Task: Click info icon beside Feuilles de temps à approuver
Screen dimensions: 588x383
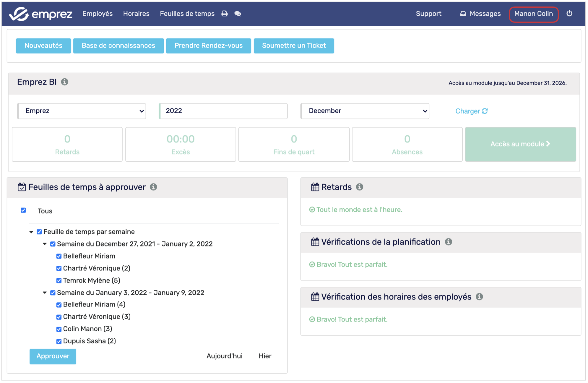Action: [153, 187]
